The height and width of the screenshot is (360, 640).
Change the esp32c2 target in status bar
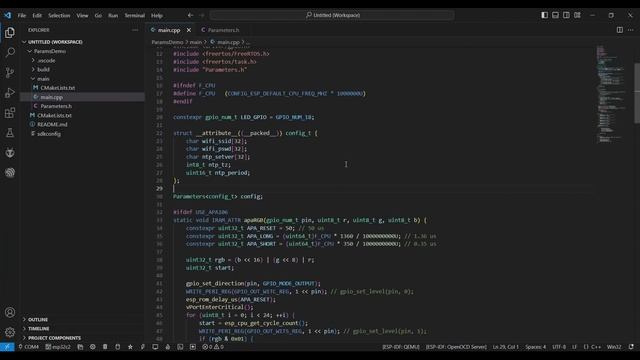[x=58, y=347]
